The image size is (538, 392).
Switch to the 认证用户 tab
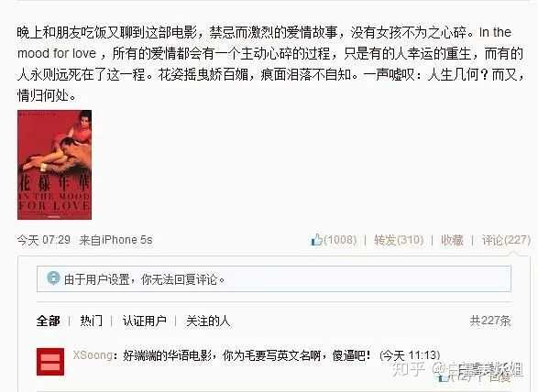tap(145, 321)
